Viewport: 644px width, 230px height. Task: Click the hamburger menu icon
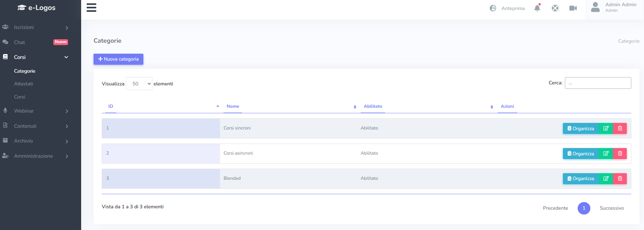pyautogui.click(x=91, y=8)
